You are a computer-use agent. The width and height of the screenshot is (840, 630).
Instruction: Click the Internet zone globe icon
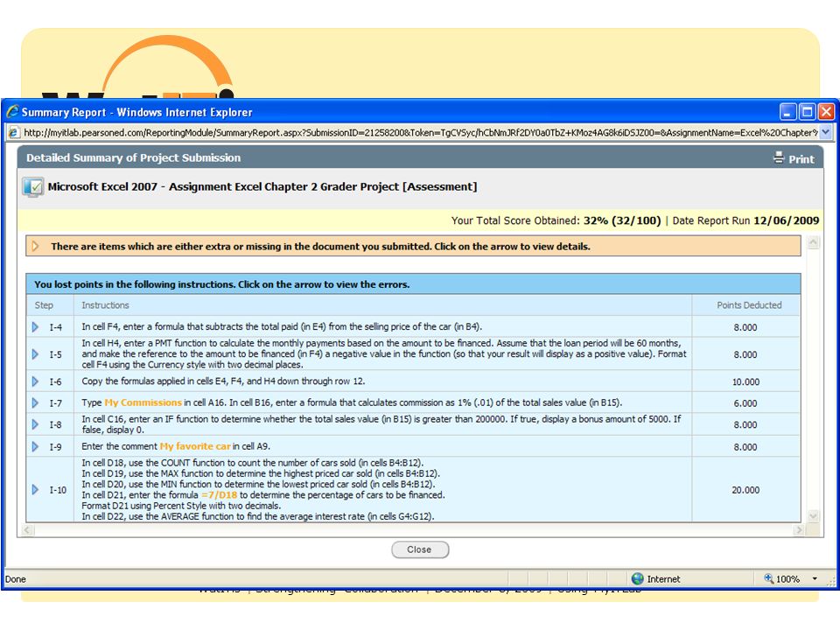(x=638, y=578)
